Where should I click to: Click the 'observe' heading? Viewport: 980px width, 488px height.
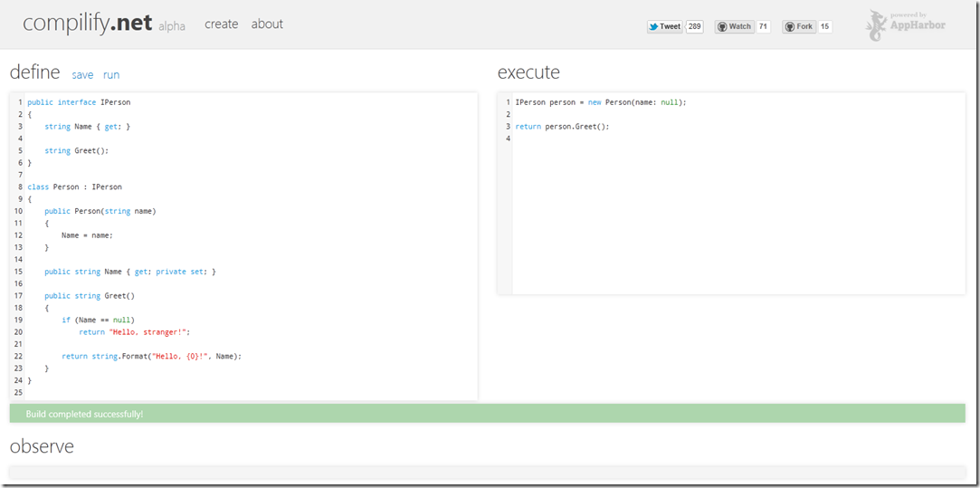(42, 446)
